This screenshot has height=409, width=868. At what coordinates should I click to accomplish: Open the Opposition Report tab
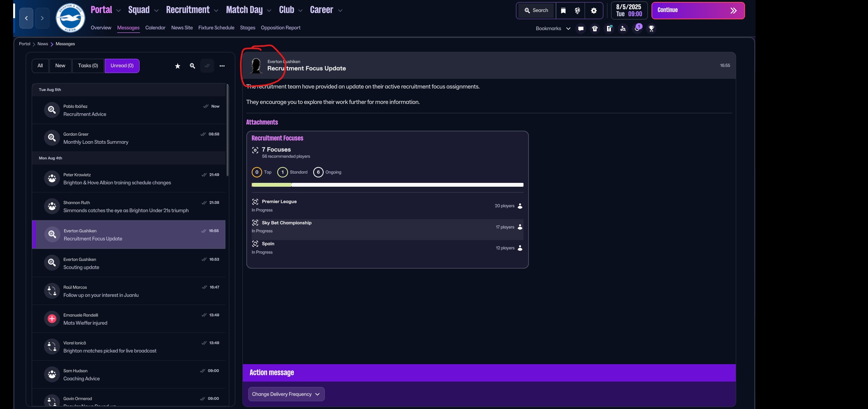[x=280, y=28]
